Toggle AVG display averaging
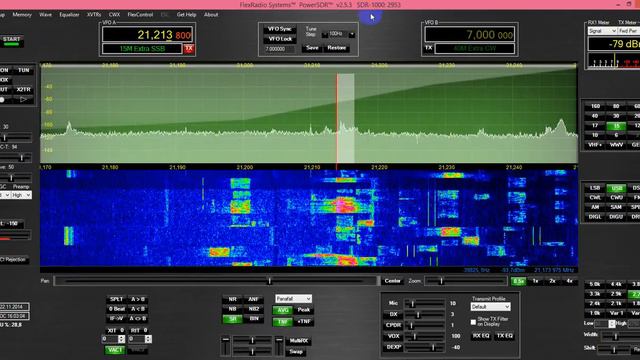This screenshot has width=640, height=360. pyautogui.click(x=282, y=310)
